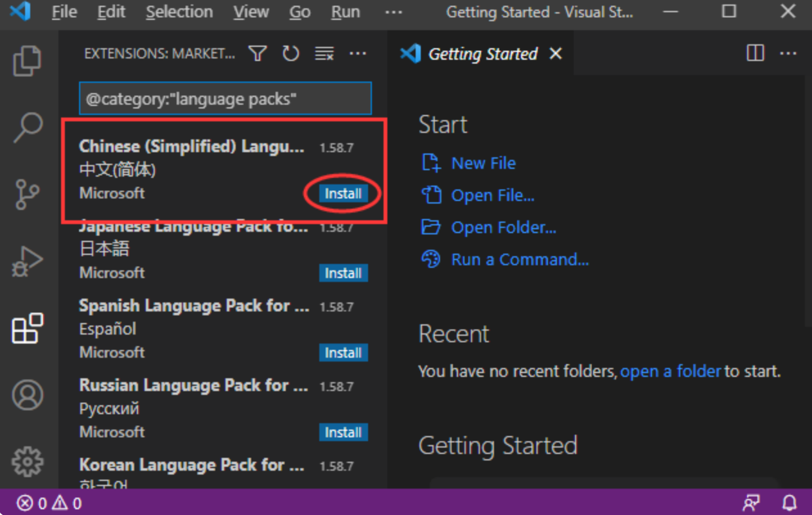This screenshot has width=812, height=515.
Task: Open the Extensions view icon
Action: [27, 328]
